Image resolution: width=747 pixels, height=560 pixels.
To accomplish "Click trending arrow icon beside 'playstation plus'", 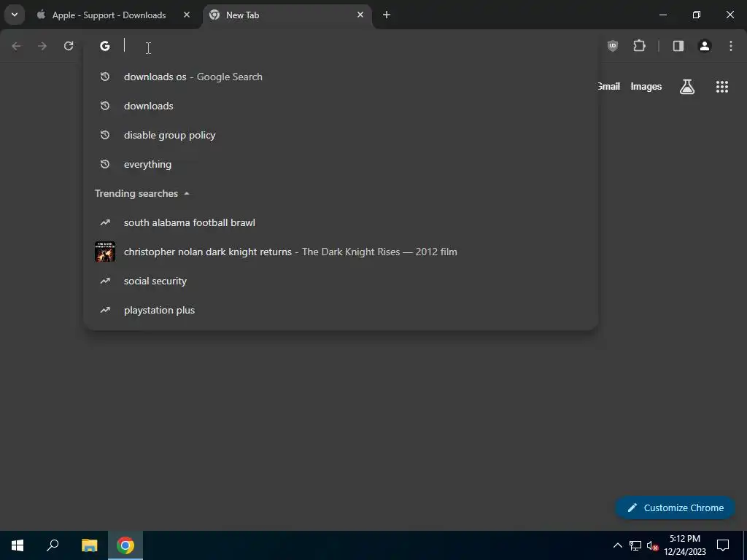I will click(x=105, y=310).
